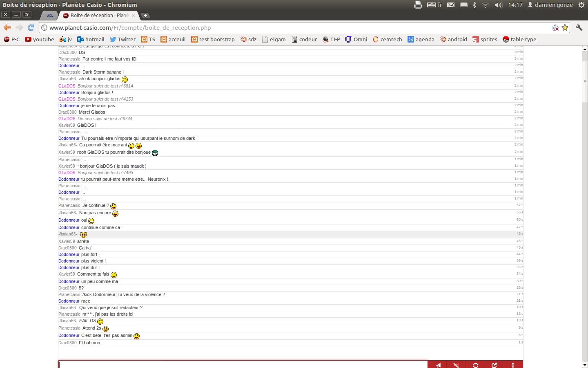Open the clock showing 14:17
The image size is (588, 368).
(515, 5)
